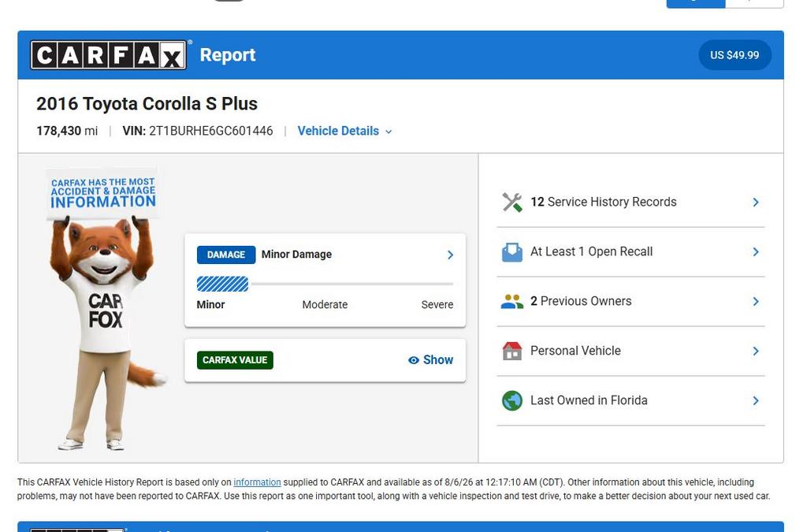
Task: Open the Minor Damage details chevron
Action: click(450, 255)
